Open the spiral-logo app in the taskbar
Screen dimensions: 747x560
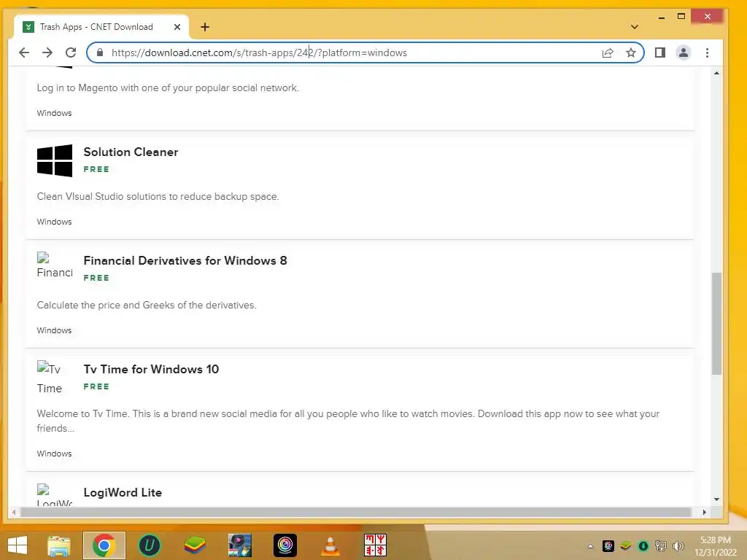tap(285, 545)
